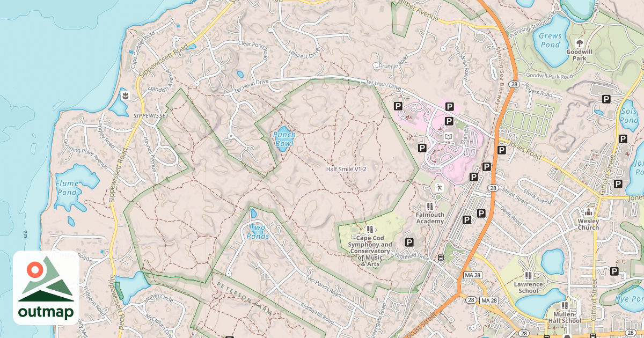Select the Cape Cod Symphony and Conservatory label
This screenshot has width=644, height=338.
tap(369, 251)
